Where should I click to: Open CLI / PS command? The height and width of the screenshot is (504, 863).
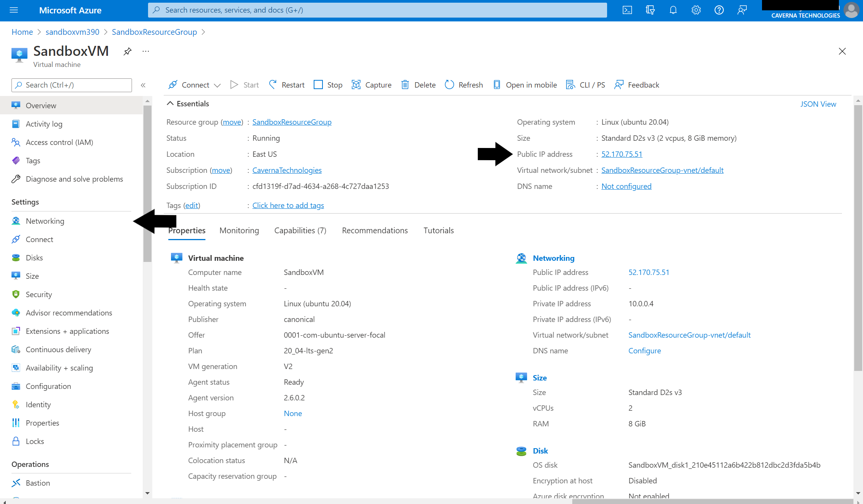click(x=586, y=85)
